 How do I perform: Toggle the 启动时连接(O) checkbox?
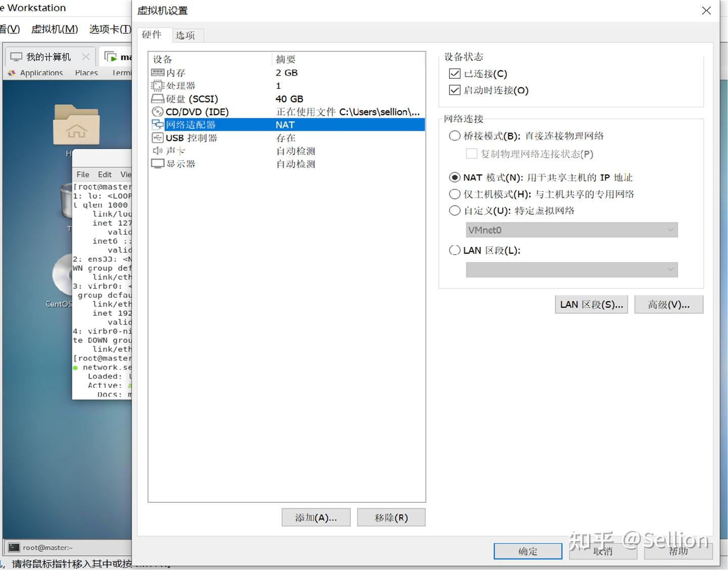[x=454, y=90]
